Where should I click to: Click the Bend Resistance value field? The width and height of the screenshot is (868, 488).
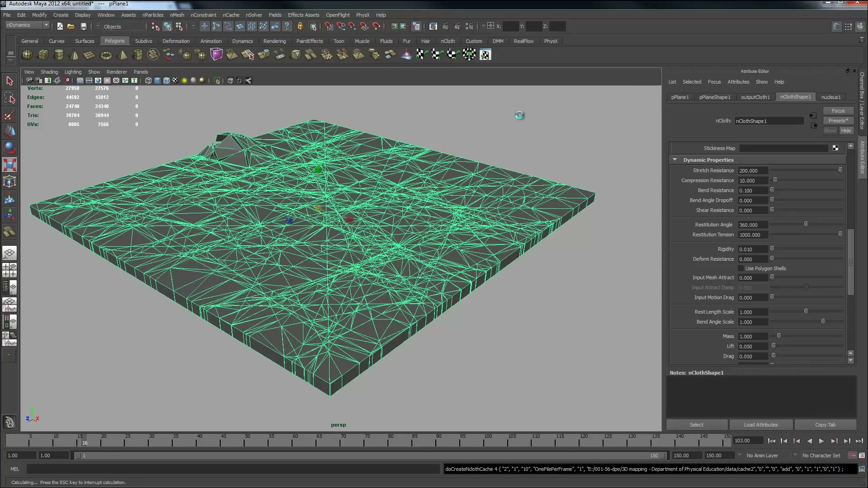[753, 191]
